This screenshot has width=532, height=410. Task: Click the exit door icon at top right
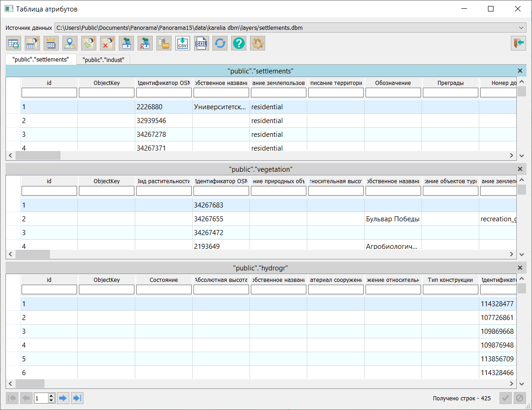(518, 43)
